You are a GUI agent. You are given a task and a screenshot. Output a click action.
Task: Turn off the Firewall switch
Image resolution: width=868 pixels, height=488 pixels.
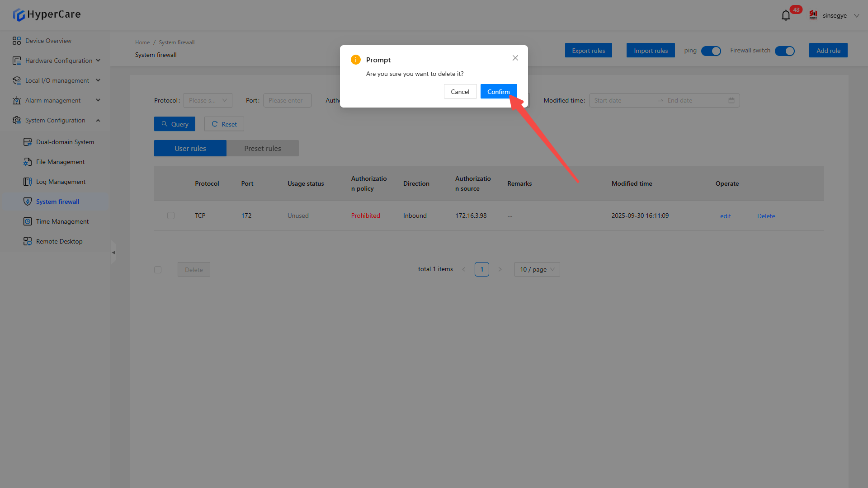click(x=784, y=51)
